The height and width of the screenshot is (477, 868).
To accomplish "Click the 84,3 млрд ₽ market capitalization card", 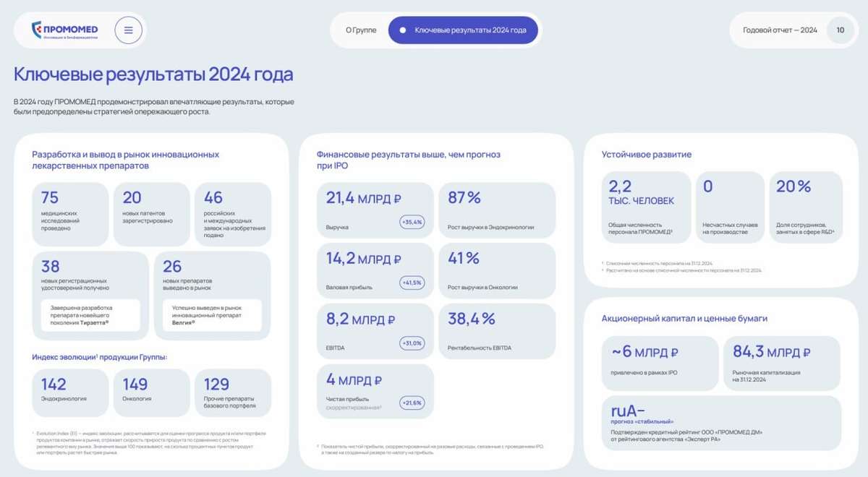I will pyautogui.click(x=783, y=363).
